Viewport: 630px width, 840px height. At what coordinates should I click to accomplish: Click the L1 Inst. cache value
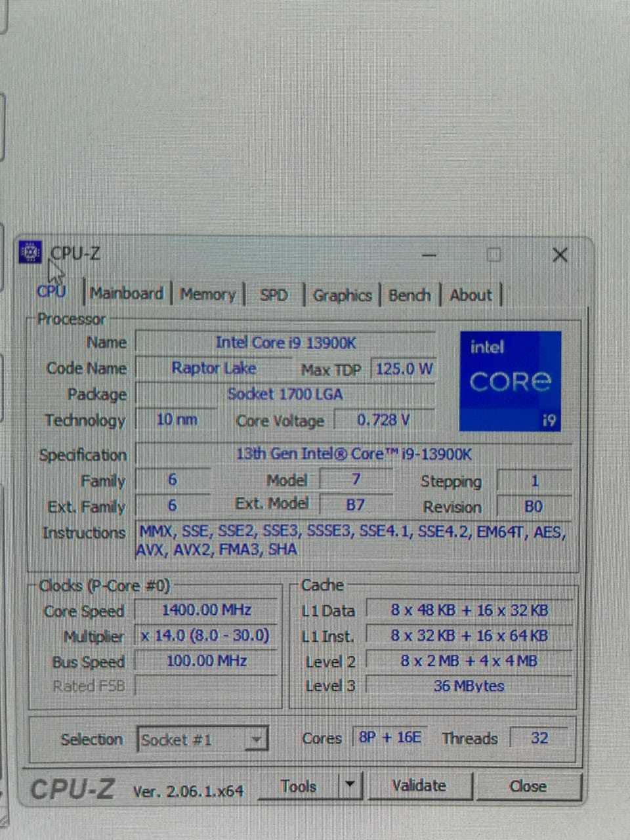[x=469, y=635]
